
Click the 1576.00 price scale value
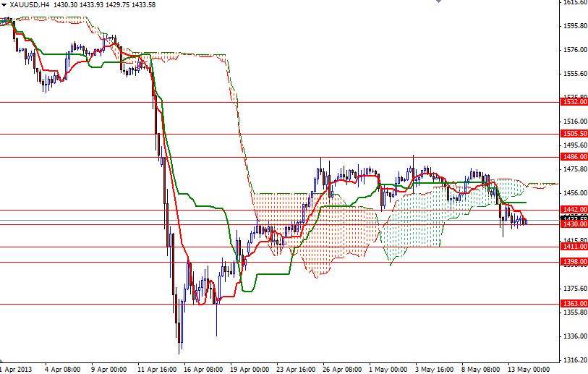click(x=574, y=50)
